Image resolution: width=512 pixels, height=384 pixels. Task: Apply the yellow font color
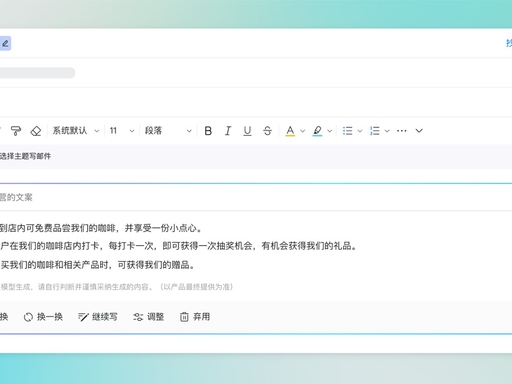click(290, 131)
